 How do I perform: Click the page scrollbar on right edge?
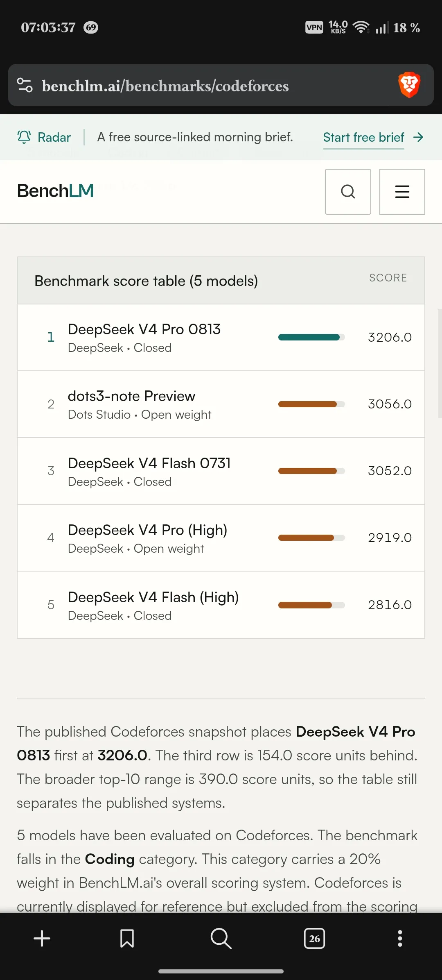click(440, 363)
